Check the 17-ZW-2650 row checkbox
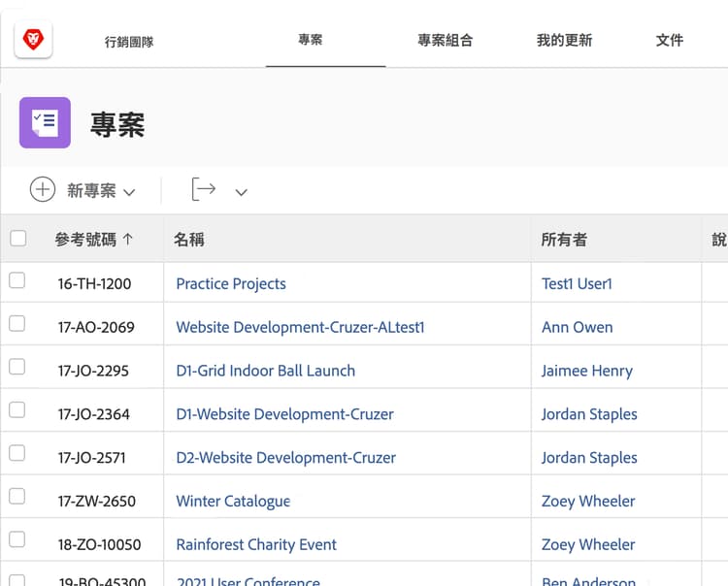This screenshot has height=586, width=728. tap(17, 497)
